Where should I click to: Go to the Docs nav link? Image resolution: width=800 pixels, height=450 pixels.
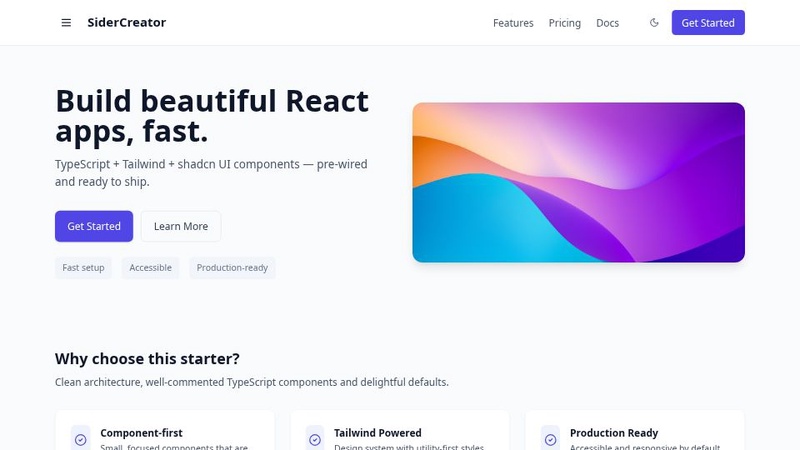click(x=607, y=23)
